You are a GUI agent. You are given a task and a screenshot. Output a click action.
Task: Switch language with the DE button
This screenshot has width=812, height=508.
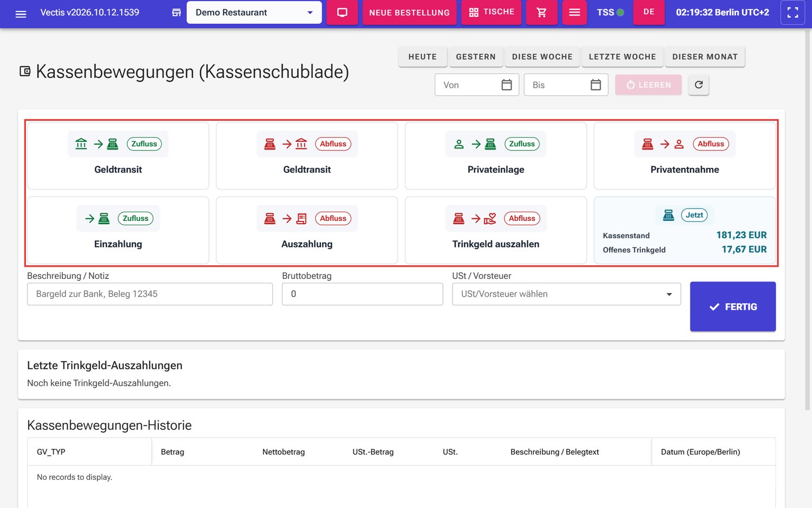tap(649, 12)
